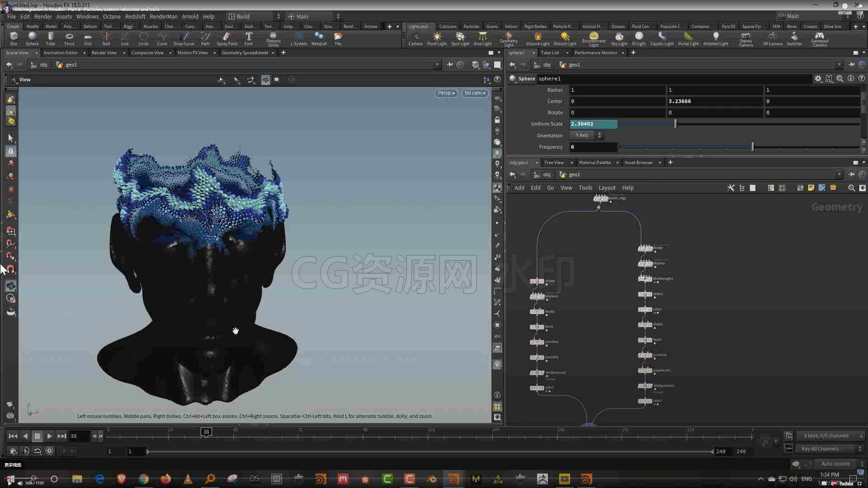
Task: Click the Center Y value field
Action: (x=715, y=101)
